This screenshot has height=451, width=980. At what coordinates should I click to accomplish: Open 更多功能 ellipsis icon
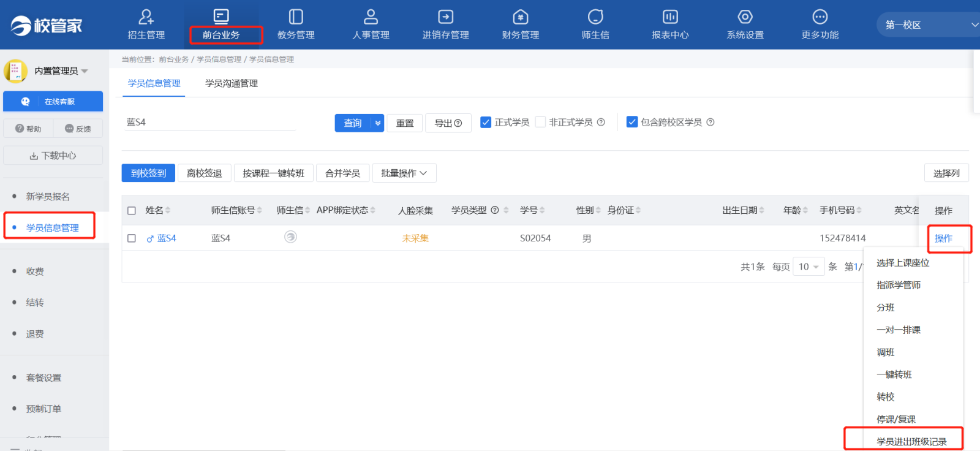click(820, 17)
